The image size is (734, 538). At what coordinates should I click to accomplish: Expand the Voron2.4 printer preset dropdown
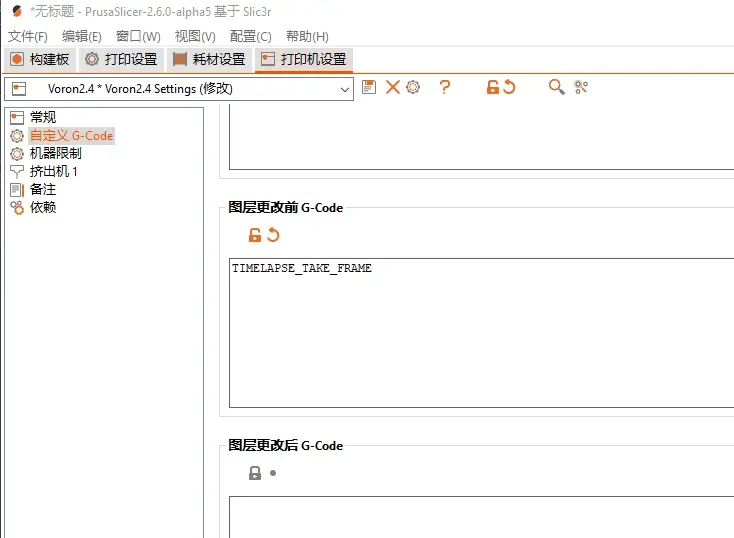[x=179, y=89]
